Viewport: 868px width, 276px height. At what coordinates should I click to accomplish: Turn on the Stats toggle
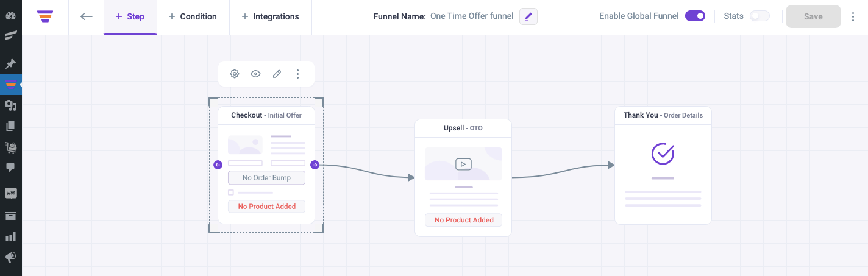759,16
